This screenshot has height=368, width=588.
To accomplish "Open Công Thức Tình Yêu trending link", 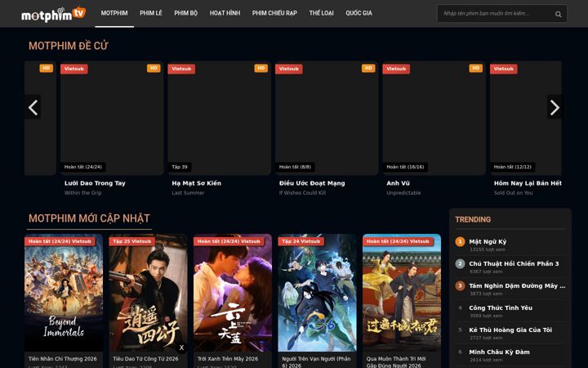I will (501, 307).
